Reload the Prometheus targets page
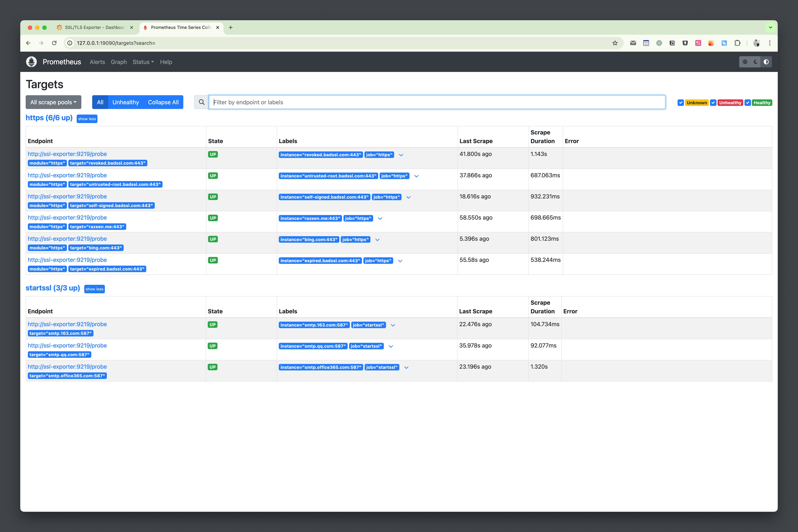This screenshot has width=798, height=532. [x=54, y=43]
